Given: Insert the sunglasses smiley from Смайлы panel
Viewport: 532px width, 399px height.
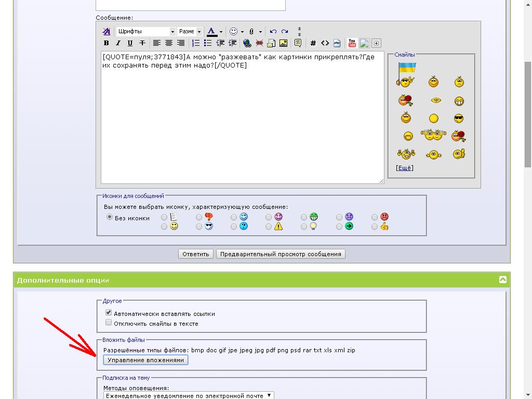Looking at the screenshot, I should pyautogui.click(x=459, y=118).
